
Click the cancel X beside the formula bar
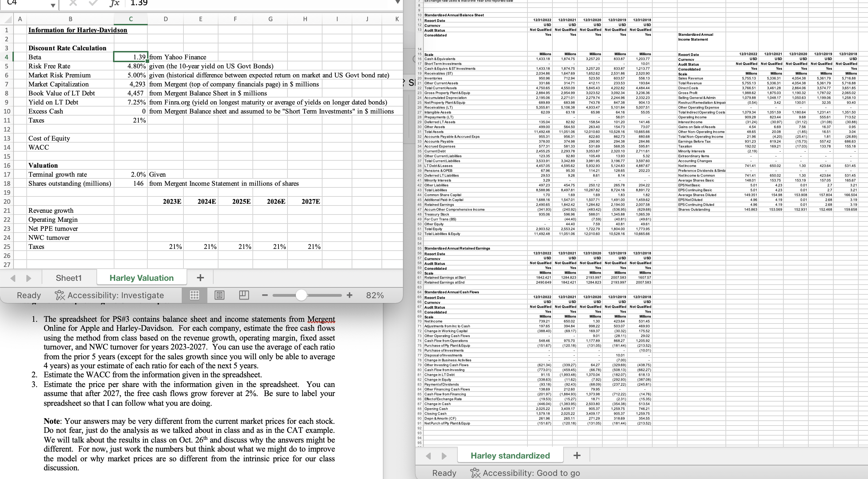pos(72,3)
